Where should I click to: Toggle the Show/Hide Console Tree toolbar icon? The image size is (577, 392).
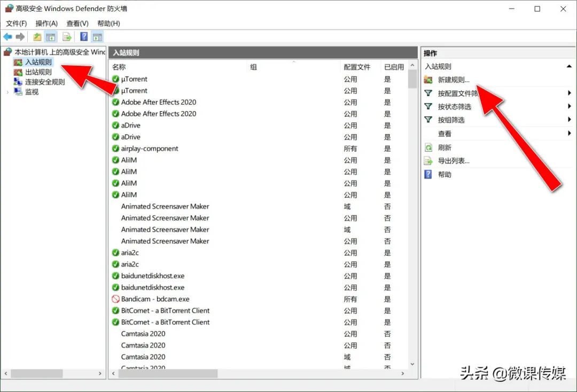click(x=50, y=36)
